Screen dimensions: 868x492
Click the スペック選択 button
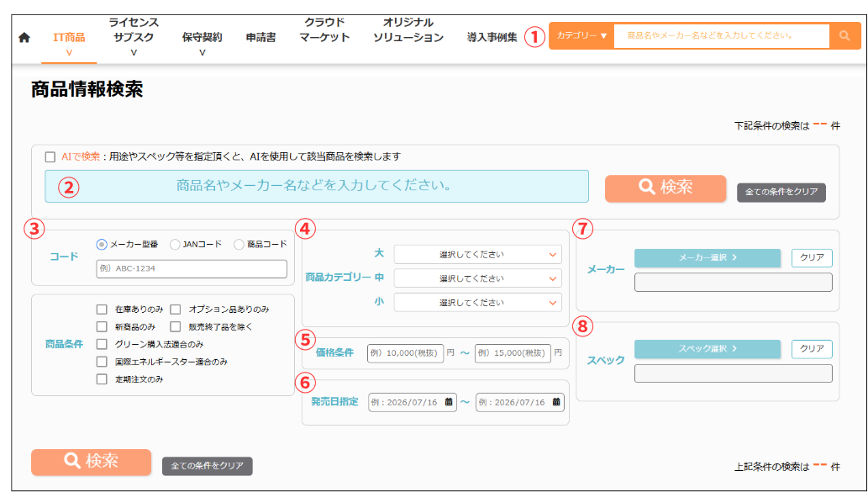[x=708, y=349]
